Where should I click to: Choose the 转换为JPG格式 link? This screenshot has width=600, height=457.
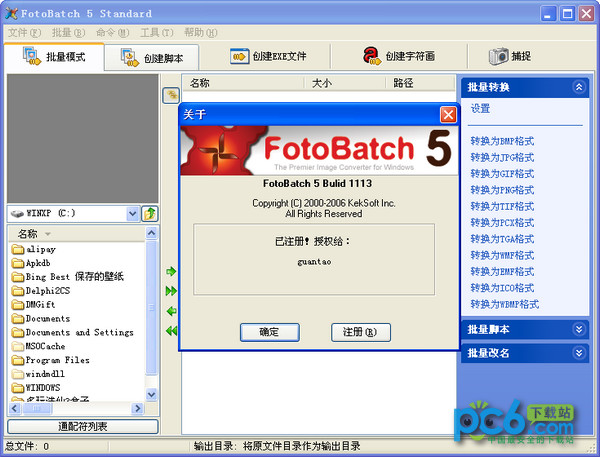pyautogui.click(x=502, y=157)
